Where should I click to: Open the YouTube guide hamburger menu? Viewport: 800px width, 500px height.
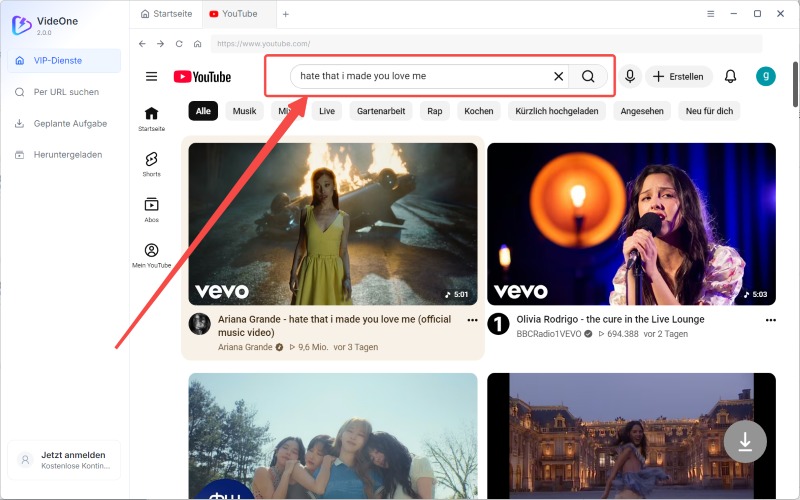point(152,77)
